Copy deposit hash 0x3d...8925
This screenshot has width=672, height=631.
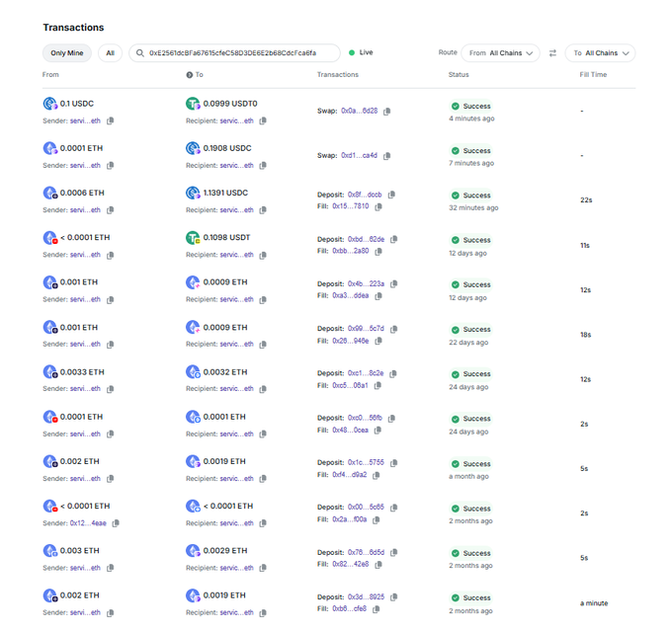coord(394,596)
